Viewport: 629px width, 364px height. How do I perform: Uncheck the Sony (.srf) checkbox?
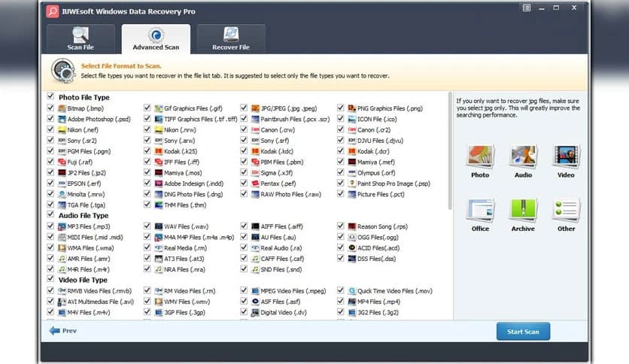pyautogui.click(x=244, y=140)
